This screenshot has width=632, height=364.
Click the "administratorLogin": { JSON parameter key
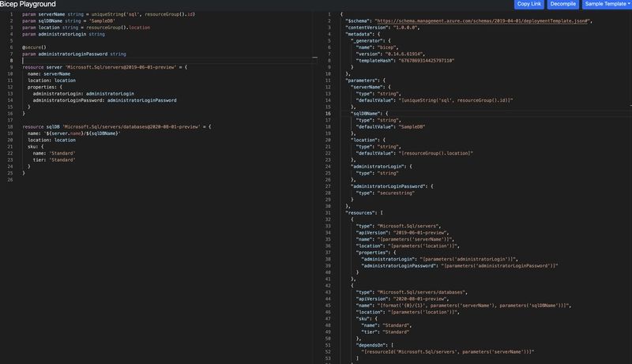(382, 167)
